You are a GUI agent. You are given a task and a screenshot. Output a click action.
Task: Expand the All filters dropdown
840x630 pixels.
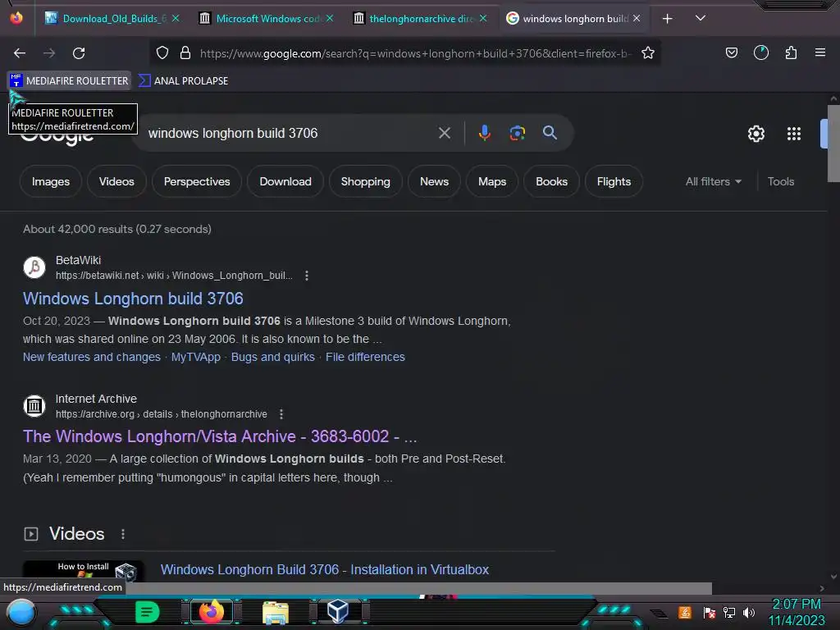[713, 181]
